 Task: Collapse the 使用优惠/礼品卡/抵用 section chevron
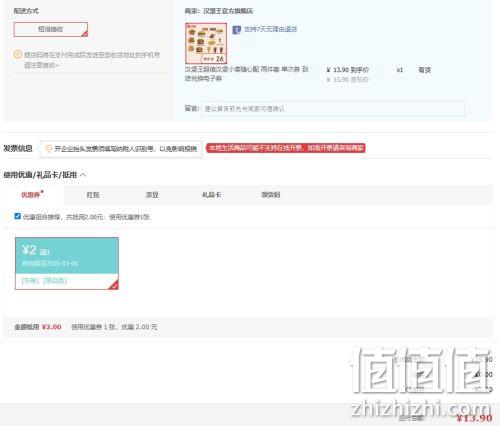pyautogui.click(x=83, y=175)
